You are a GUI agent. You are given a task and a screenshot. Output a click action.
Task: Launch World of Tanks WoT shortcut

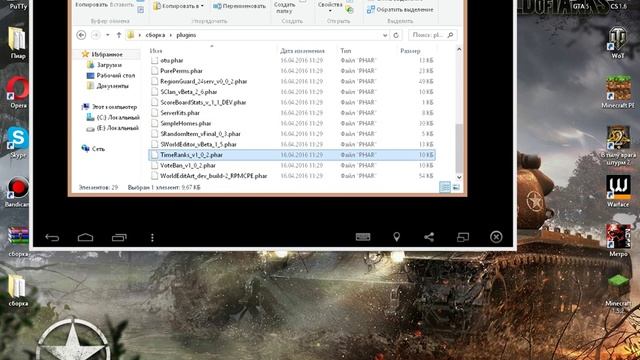(x=618, y=43)
